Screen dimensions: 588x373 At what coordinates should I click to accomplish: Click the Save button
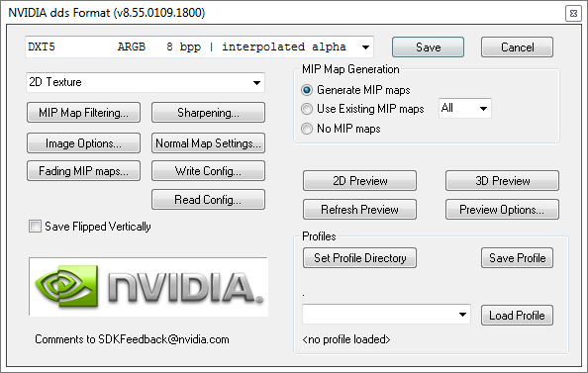click(x=428, y=47)
